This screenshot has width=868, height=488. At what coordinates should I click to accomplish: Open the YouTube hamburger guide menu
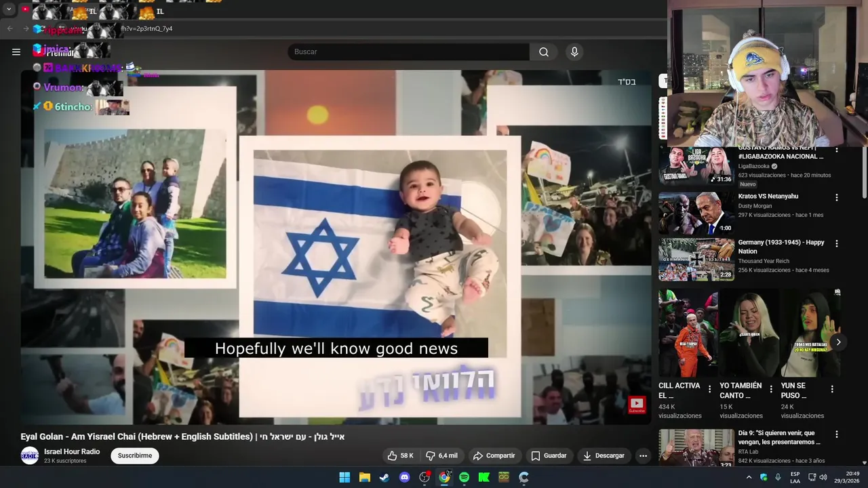pyautogui.click(x=16, y=52)
